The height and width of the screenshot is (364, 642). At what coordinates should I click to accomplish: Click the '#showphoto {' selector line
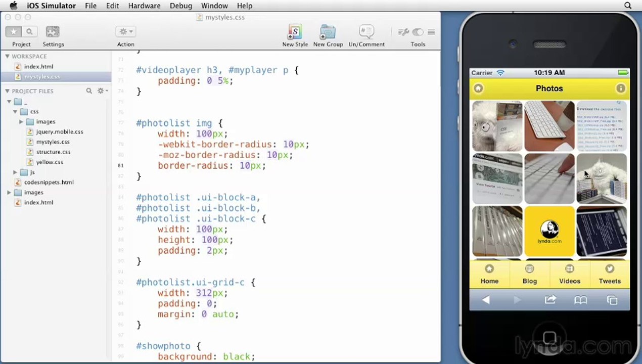click(168, 346)
